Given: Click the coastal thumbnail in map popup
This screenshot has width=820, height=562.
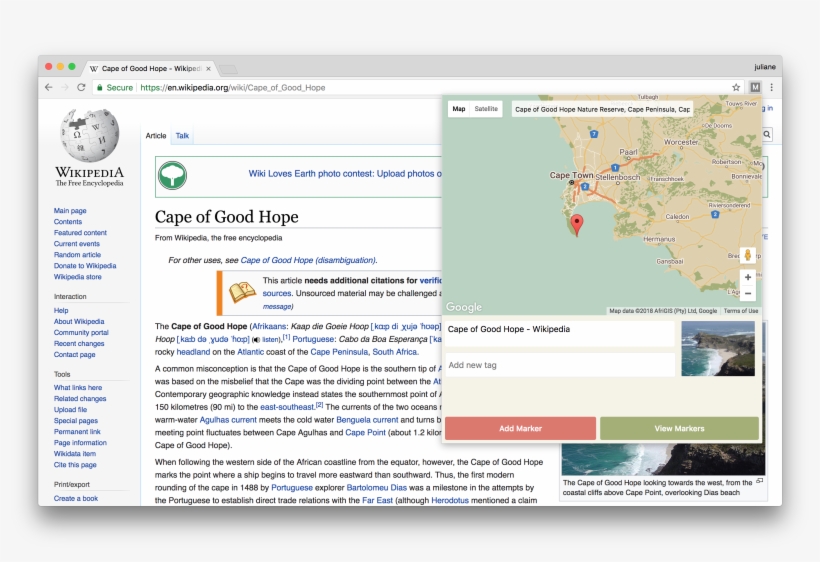Looking at the screenshot, I should pyautogui.click(x=718, y=348).
